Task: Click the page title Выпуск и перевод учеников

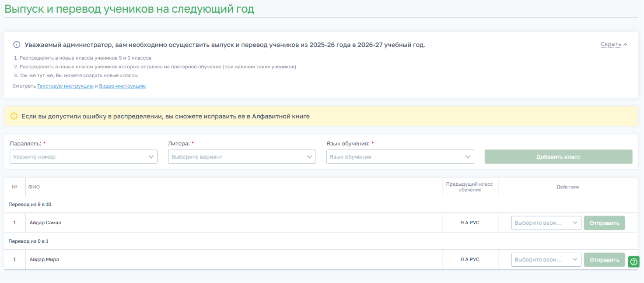Action: (129, 9)
